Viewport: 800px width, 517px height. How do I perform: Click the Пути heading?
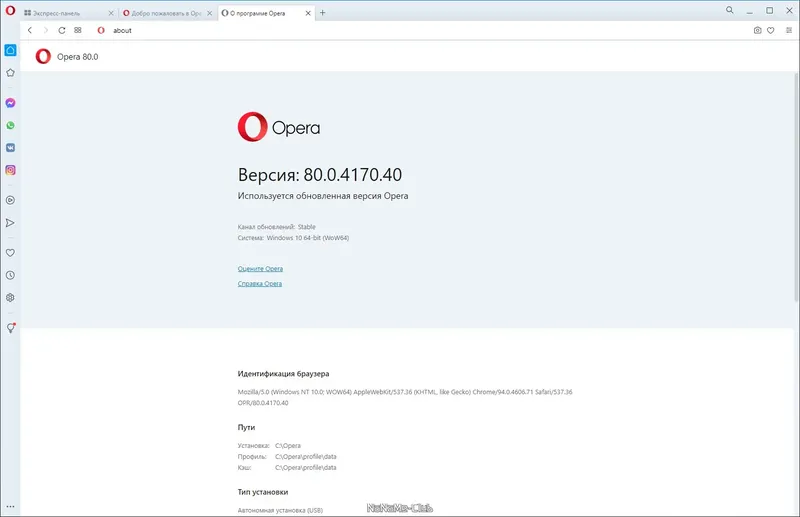pyautogui.click(x=246, y=427)
